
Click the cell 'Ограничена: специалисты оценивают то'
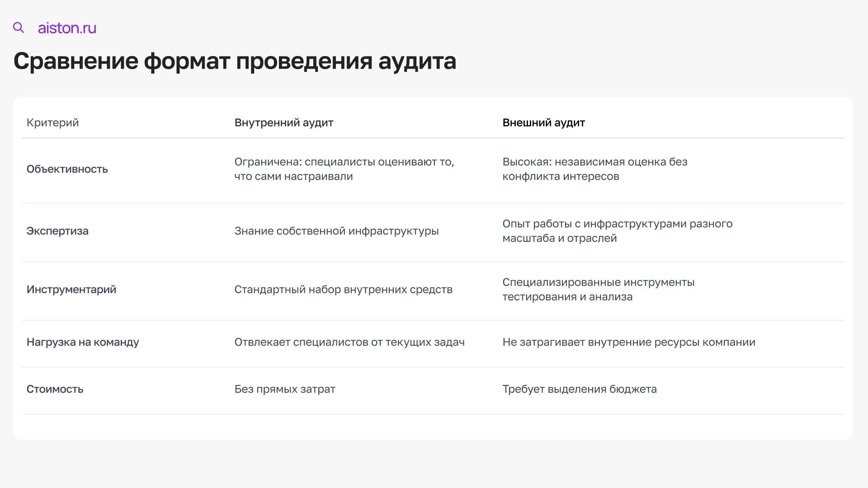344,169
